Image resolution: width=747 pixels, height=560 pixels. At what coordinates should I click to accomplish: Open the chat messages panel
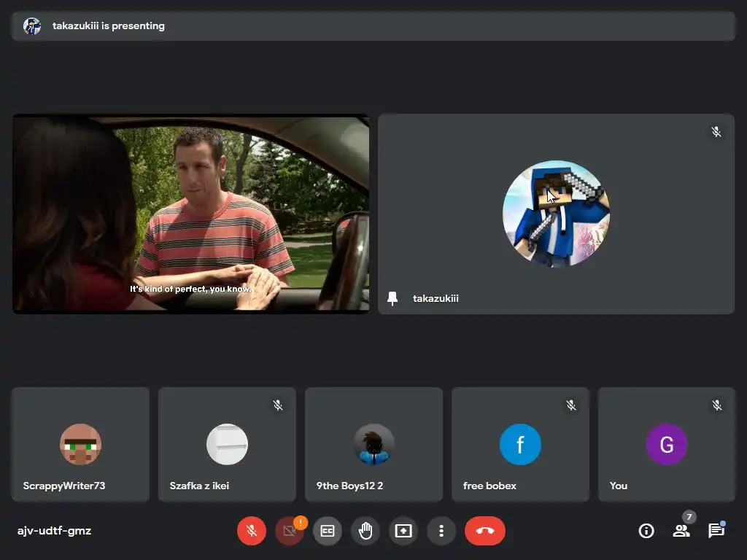click(x=716, y=531)
